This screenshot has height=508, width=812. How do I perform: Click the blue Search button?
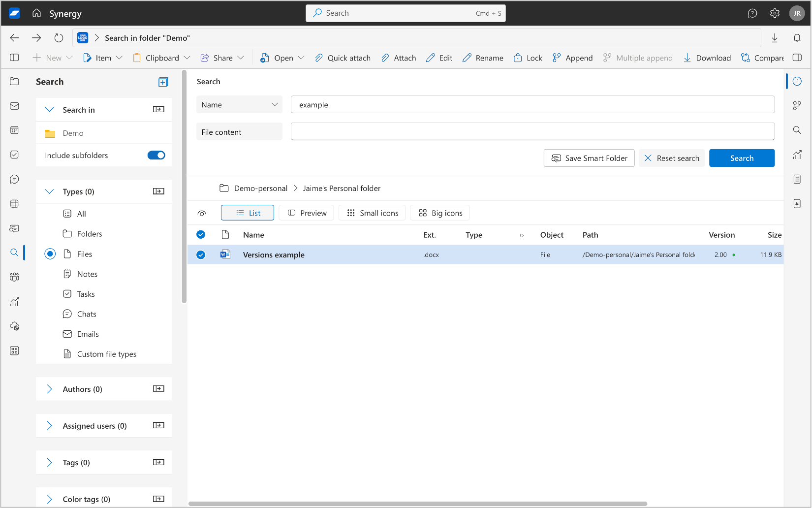click(742, 158)
